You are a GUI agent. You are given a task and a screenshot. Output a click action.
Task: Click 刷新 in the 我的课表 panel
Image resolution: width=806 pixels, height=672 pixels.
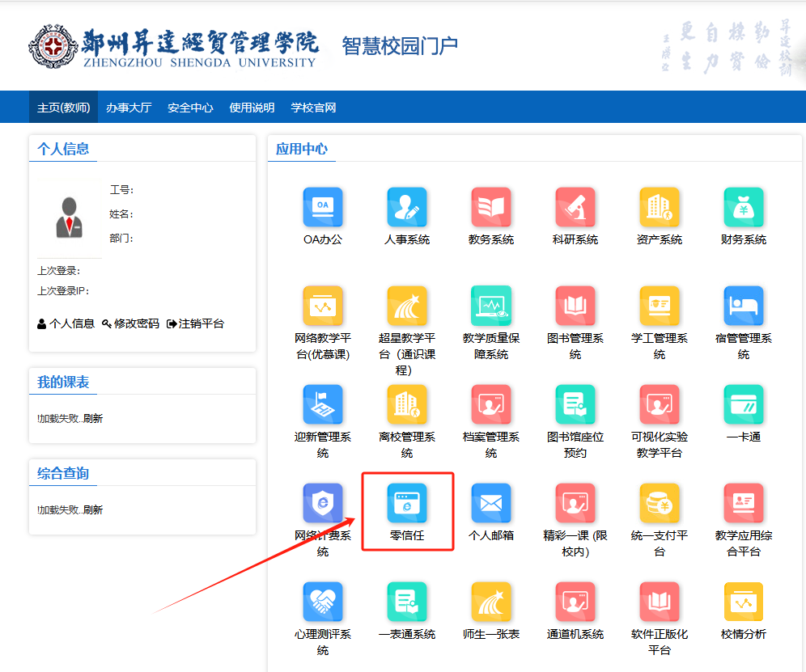pos(93,419)
